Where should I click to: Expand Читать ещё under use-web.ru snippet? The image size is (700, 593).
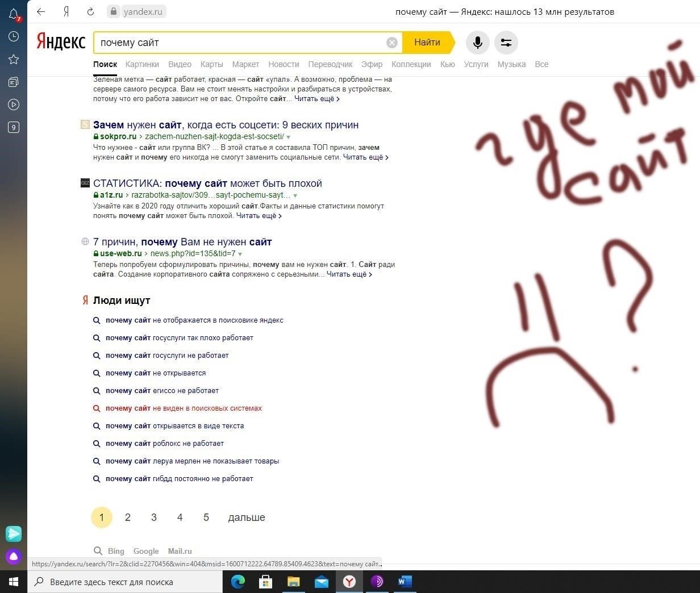349,274
